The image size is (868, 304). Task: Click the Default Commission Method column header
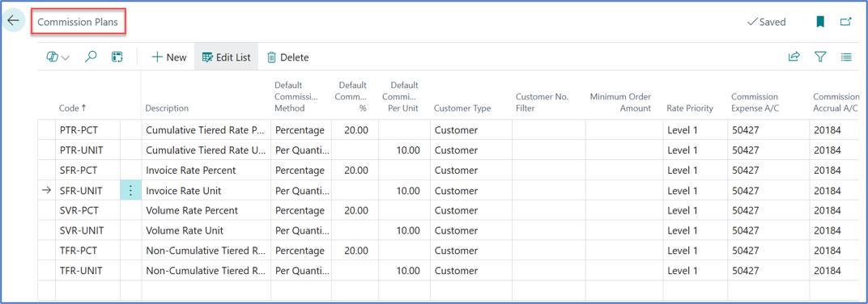(296, 97)
